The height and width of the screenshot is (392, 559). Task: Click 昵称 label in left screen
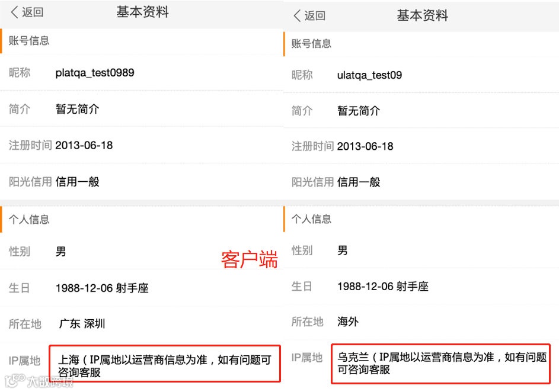20,73
